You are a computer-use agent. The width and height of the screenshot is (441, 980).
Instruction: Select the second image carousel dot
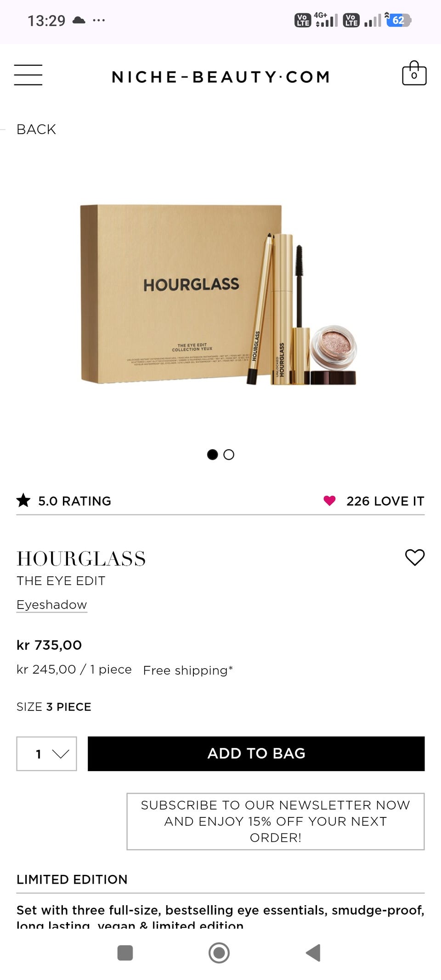229,455
